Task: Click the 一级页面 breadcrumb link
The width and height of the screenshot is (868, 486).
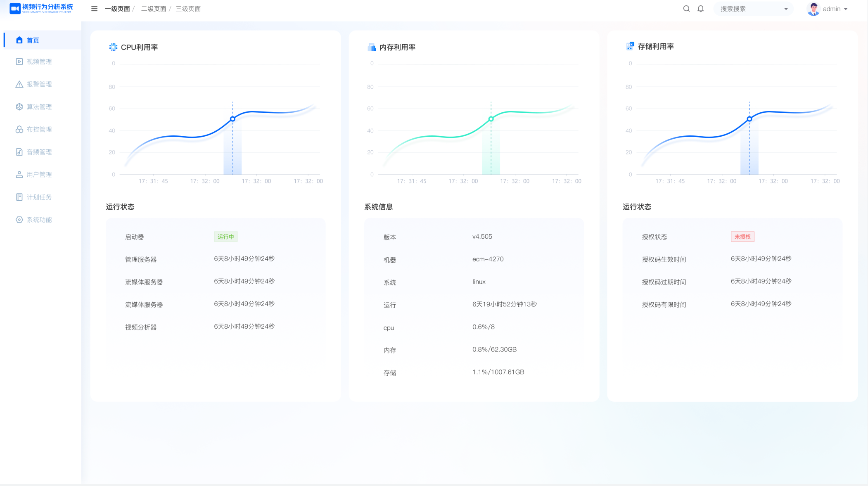Action: pos(117,9)
